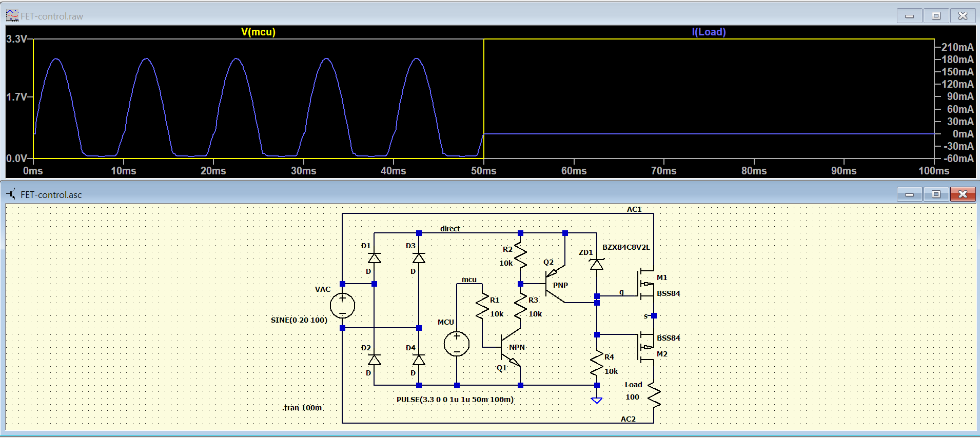Close the FET-control.raw waveform window

coord(963,16)
